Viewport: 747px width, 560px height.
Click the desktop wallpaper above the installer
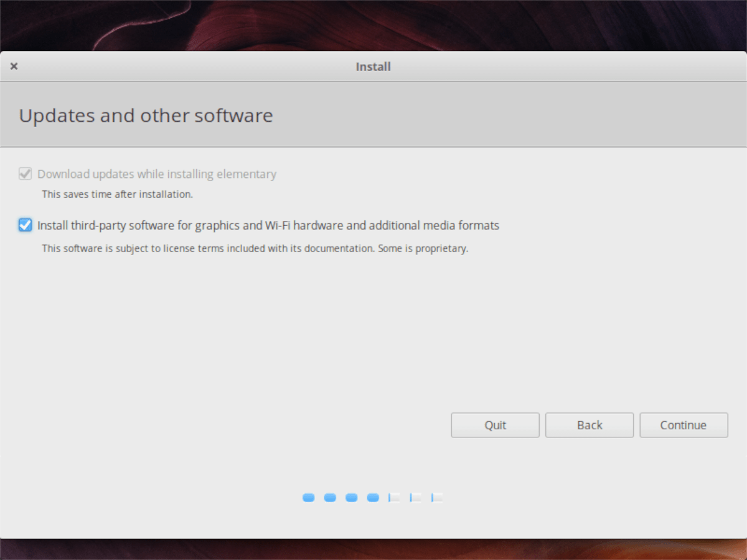click(x=374, y=25)
